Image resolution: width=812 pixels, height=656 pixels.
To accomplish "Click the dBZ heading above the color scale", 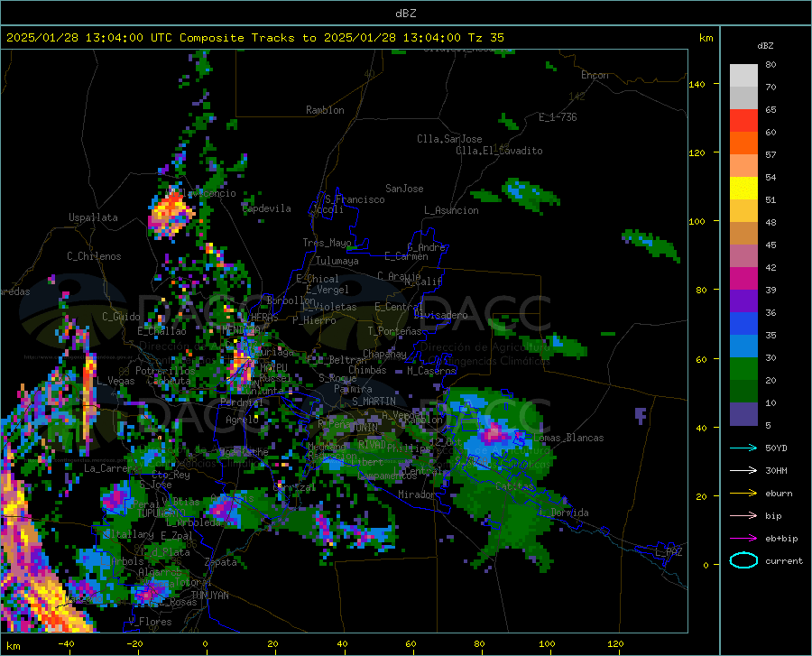I will [x=765, y=45].
